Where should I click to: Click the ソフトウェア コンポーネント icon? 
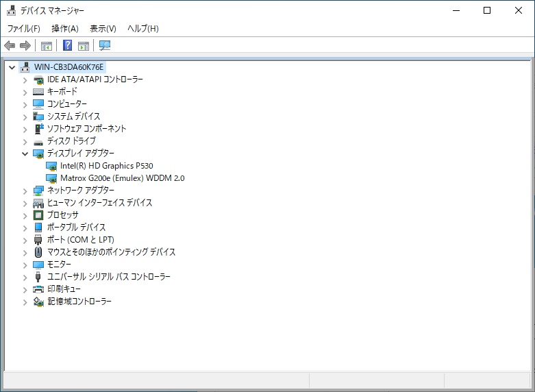38,129
